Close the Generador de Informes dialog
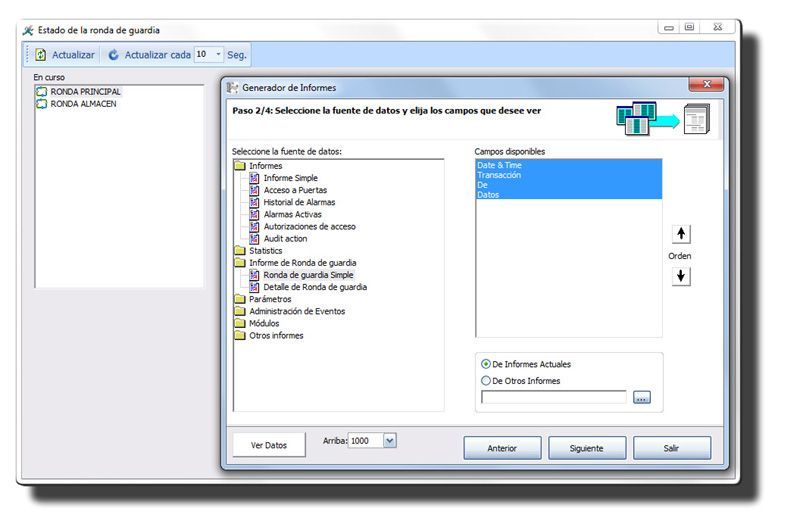 pyautogui.click(x=707, y=84)
